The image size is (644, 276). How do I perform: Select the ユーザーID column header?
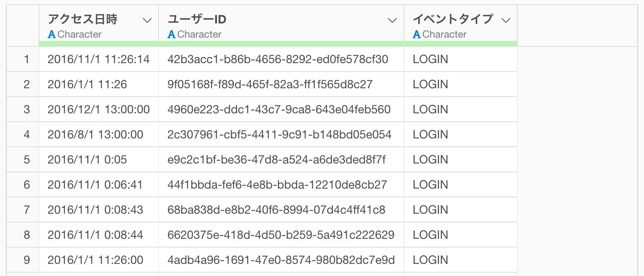(x=281, y=23)
